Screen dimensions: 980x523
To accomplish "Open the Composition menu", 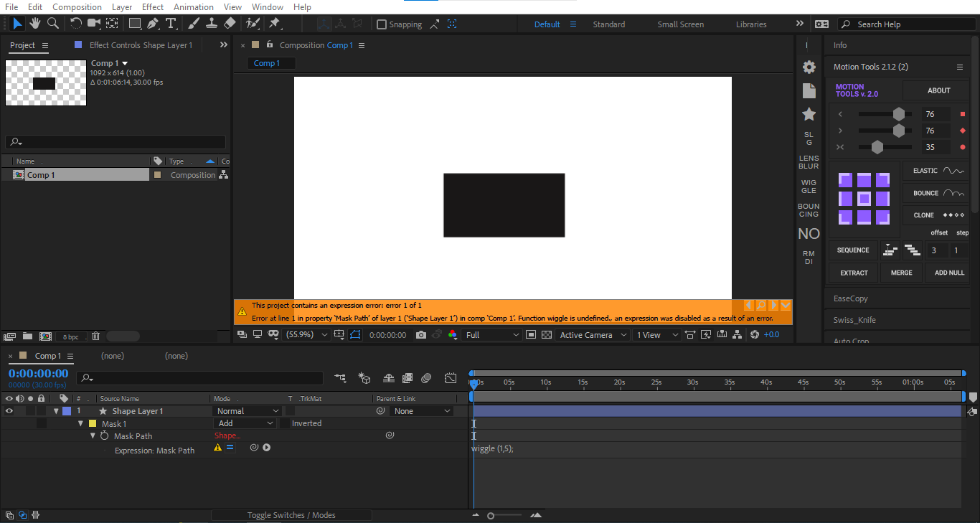I will (x=77, y=6).
